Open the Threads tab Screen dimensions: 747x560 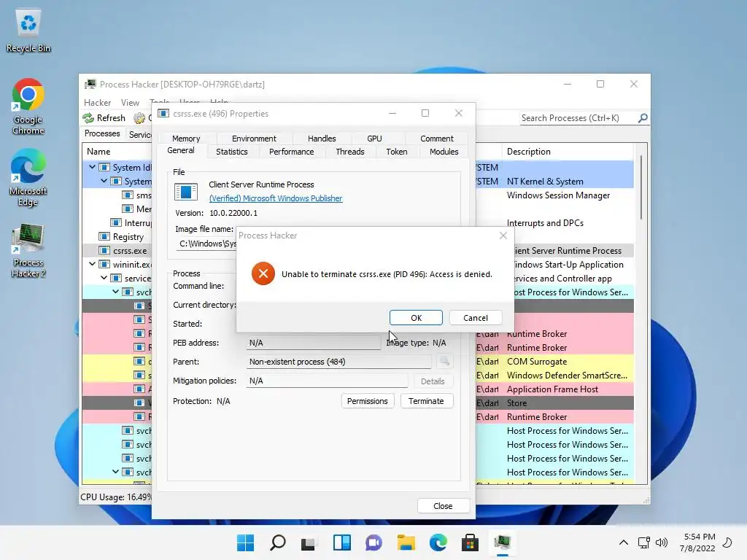tap(349, 152)
